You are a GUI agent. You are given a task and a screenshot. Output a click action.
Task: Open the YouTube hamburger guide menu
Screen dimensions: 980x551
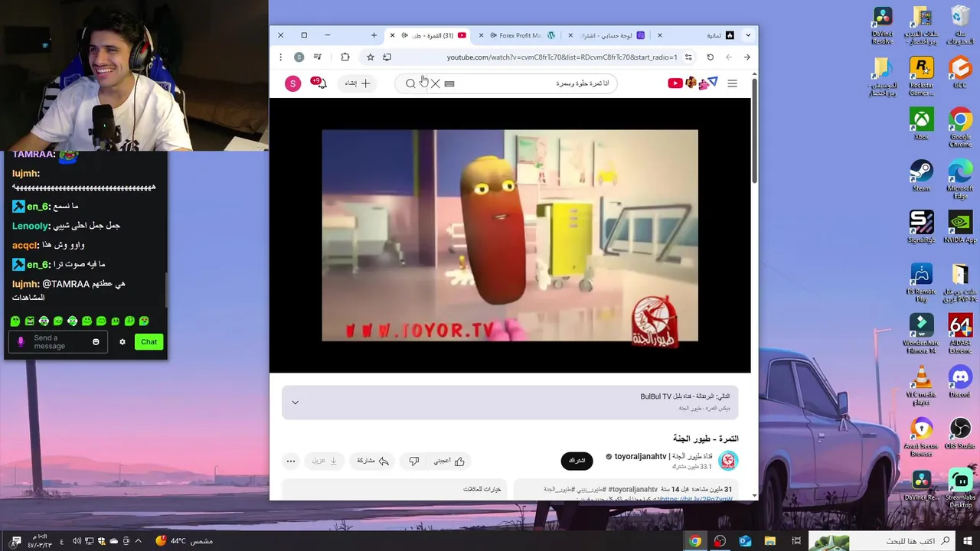click(732, 83)
